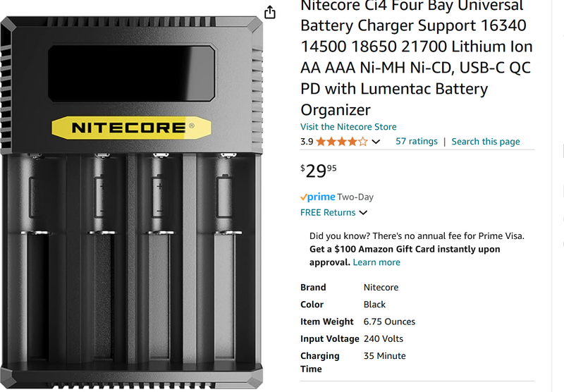
Task: Click the $29.95 price
Action: [x=319, y=171]
